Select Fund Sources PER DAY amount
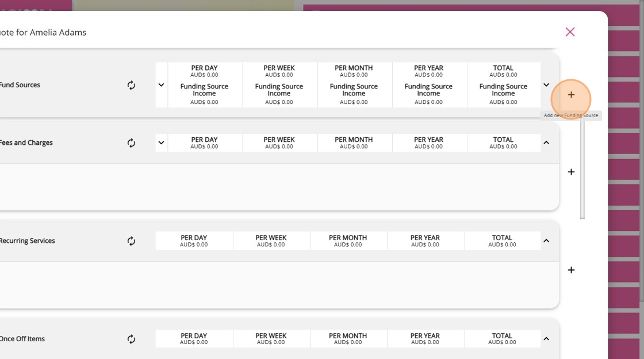644x359 pixels. coord(204,75)
